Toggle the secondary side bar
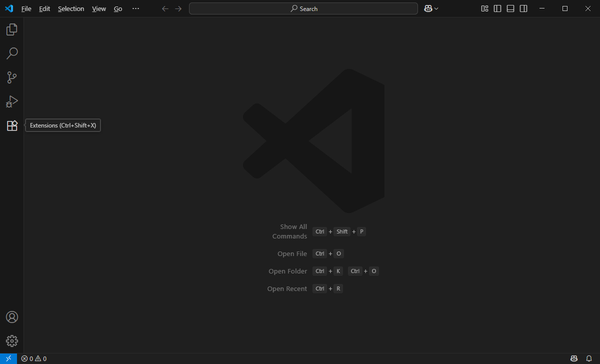 pos(523,8)
